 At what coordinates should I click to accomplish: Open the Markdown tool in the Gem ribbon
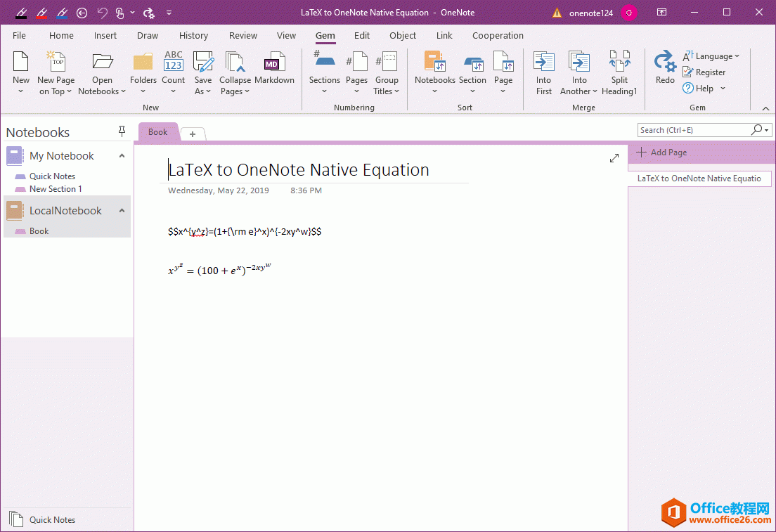coord(274,70)
